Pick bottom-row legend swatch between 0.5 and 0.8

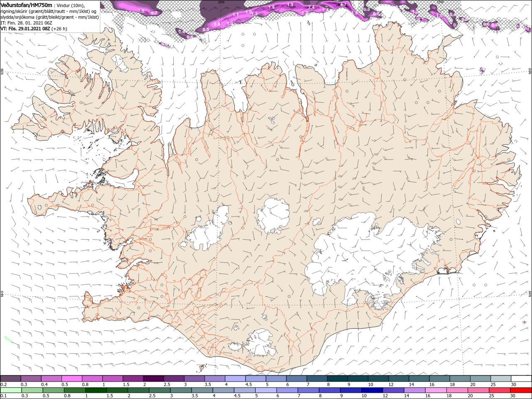[x=53, y=390]
